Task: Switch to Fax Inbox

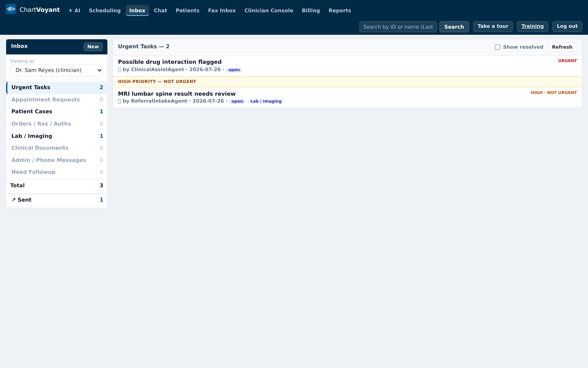Action: pos(222,10)
